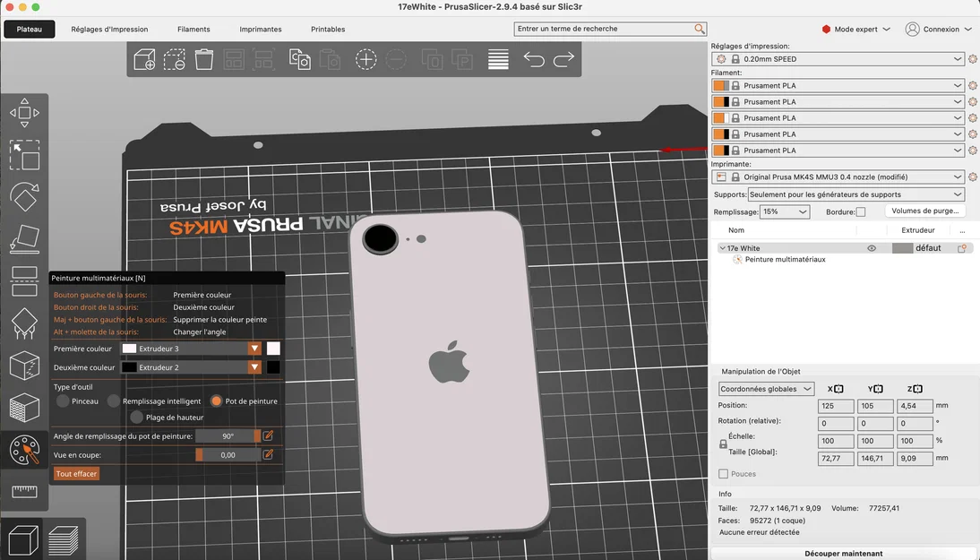This screenshot has width=980, height=560.
Task: Open Première couleur Extrudeur 3 dropdown
Action: coord(191,349)
